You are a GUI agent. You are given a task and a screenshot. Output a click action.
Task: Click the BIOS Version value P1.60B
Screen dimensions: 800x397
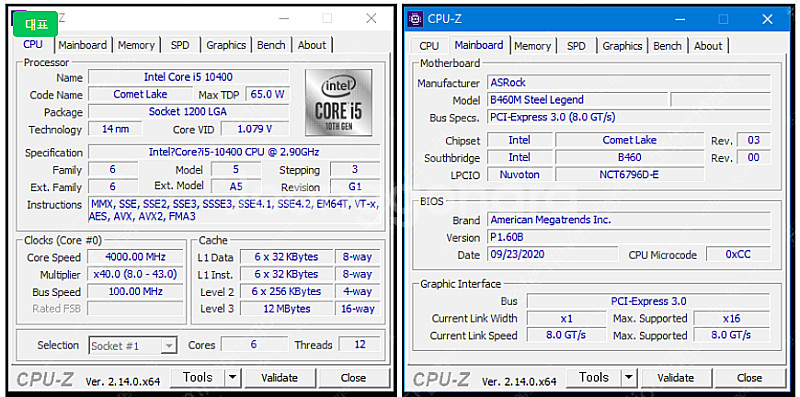[629, 237]
